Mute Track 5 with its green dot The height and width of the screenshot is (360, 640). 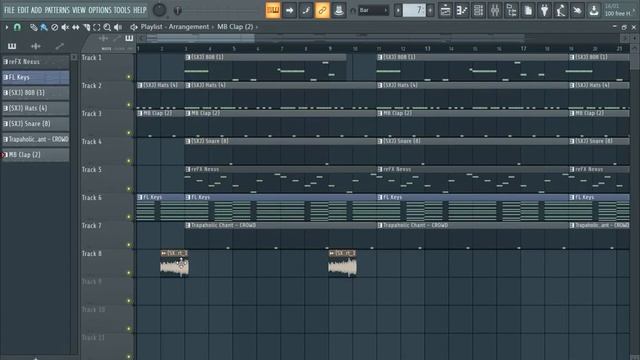coord(129,189)
